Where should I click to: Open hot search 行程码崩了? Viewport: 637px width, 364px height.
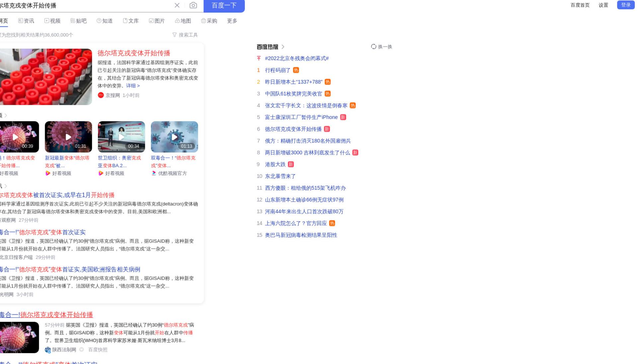click(x=278, y=70)
